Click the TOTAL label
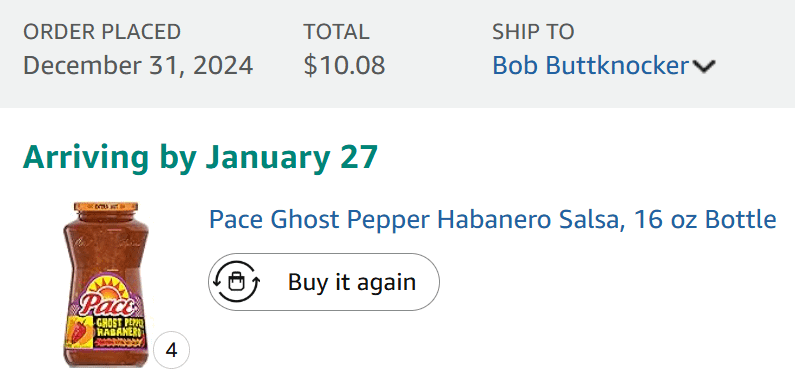 coord(336,32)
